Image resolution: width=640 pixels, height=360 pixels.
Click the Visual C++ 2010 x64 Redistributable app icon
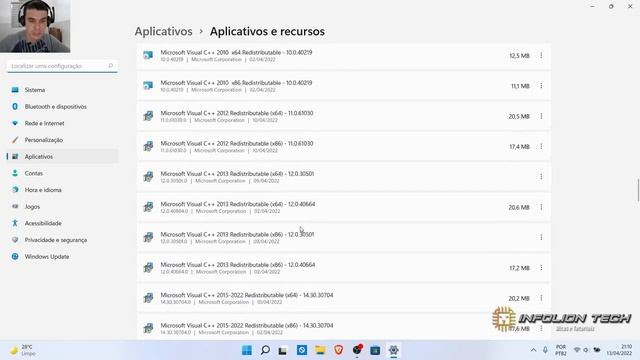pos(148,56)
